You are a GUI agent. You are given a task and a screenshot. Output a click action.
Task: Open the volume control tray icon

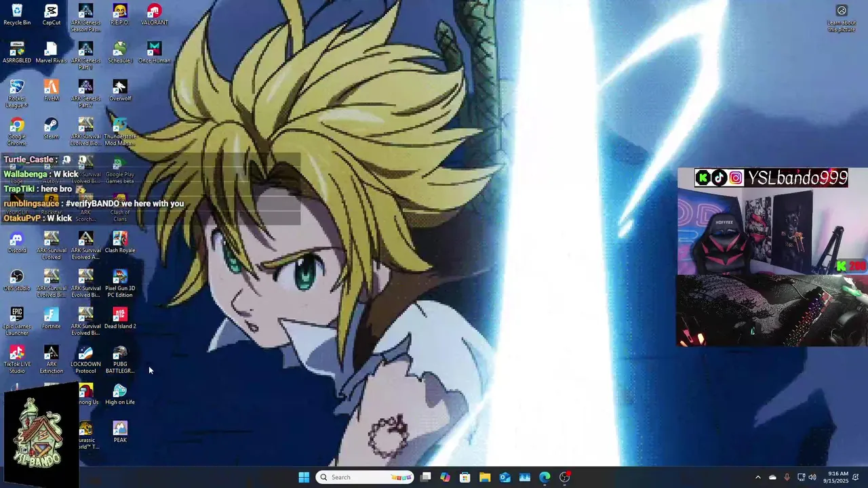812,477
